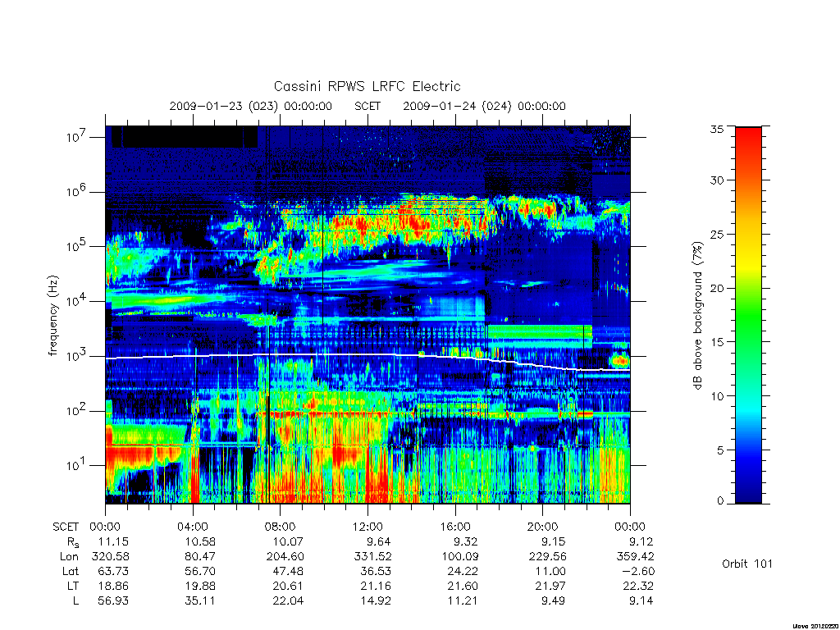Click the 12:00 SCET time axis label
The image size is (840, 630).
[x=367, y=527]
